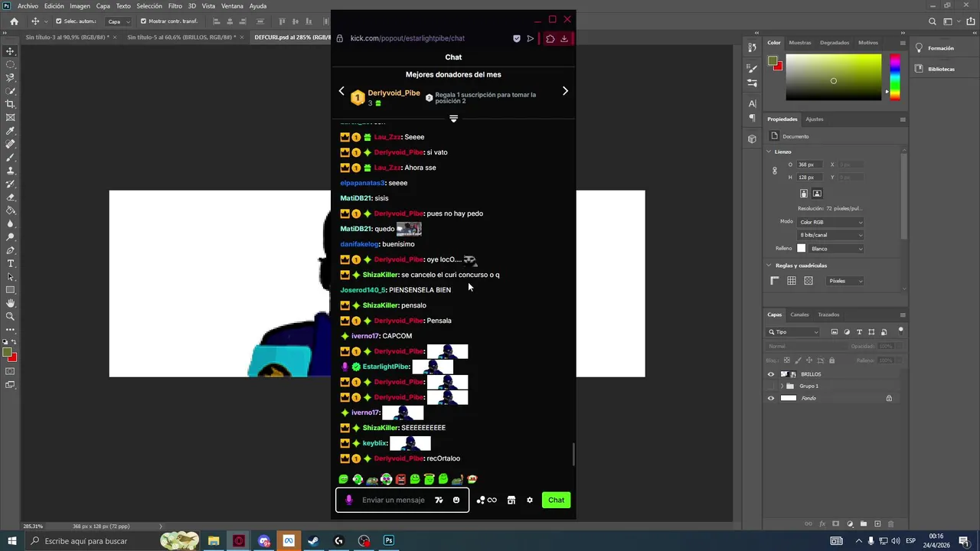Click the hue spectrum slider

coord(894,77)
